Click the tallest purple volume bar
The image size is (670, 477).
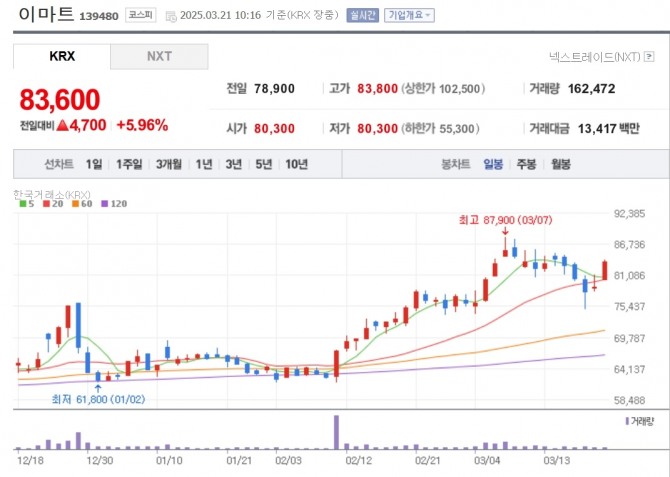coord(337,431)
